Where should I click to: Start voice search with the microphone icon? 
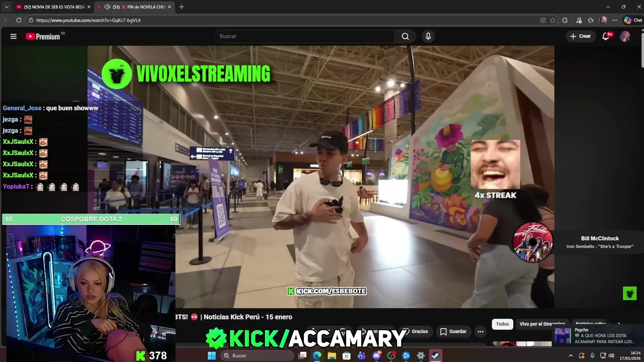click(428, 36)
